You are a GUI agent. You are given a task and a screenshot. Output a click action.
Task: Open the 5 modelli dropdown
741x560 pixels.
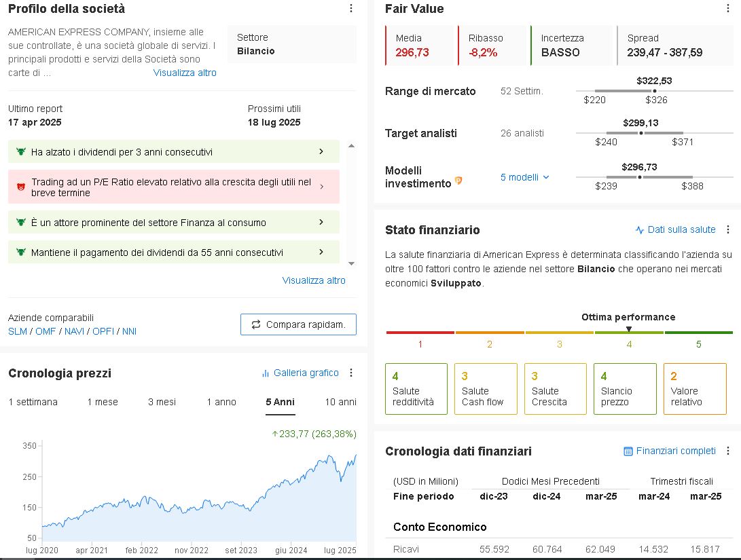tap(524, 177)
